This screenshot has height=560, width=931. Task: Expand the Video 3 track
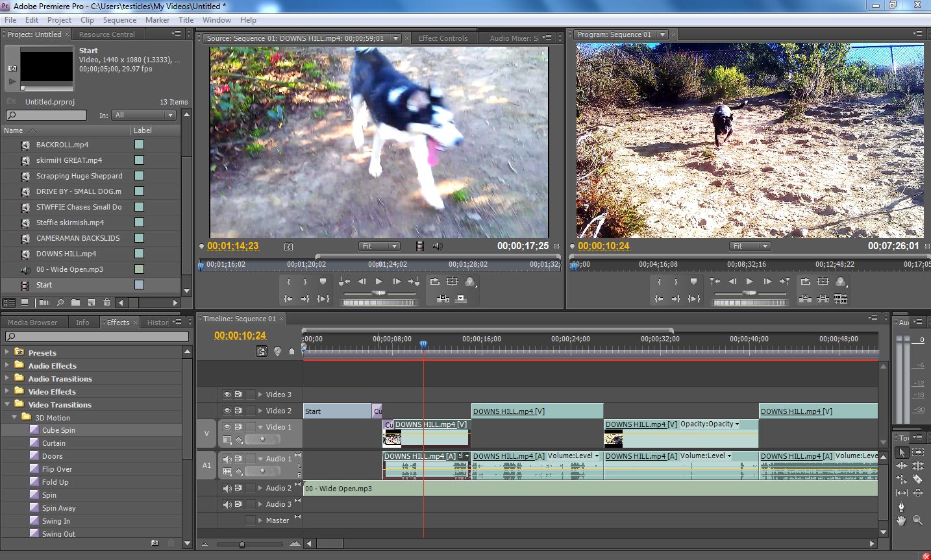(260, 395)
